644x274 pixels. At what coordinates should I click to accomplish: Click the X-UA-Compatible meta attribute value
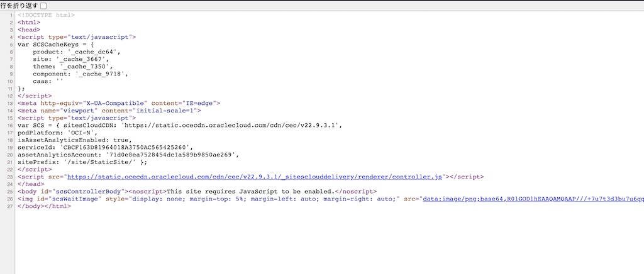coord(114,103)
